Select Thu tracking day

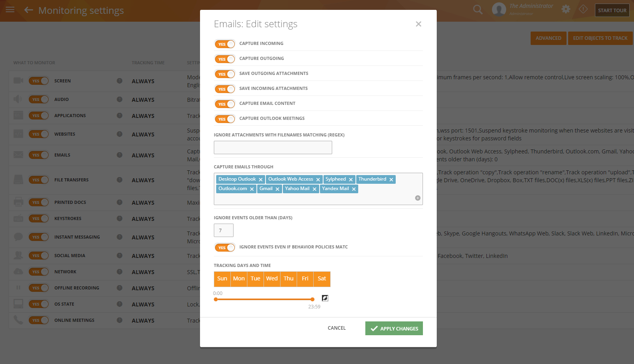click(288, 279)
